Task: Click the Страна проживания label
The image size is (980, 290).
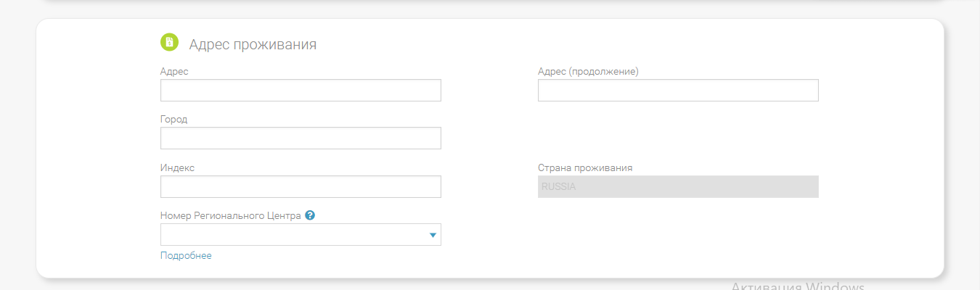Action: point(585,167)
